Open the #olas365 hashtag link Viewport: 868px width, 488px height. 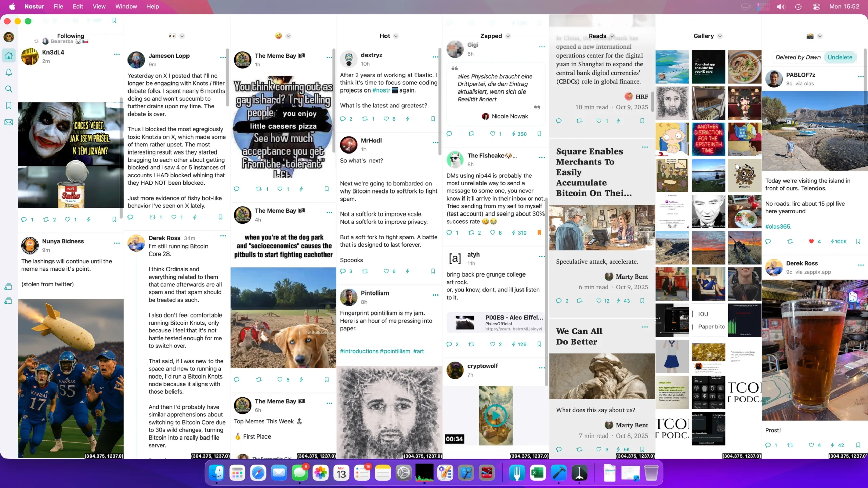(x=778, y=226)
